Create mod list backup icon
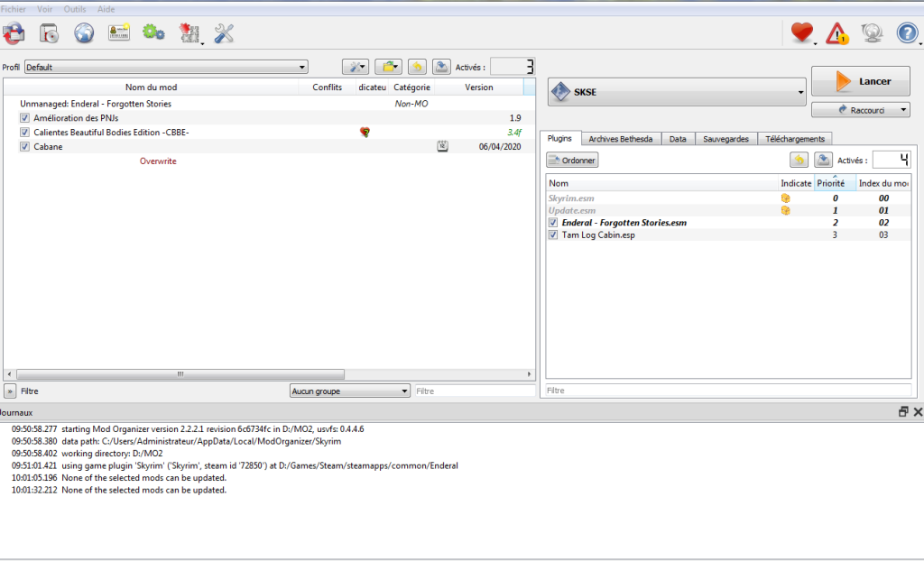The width and height of the screenshot is (924, 561). [x=441, y=67]
